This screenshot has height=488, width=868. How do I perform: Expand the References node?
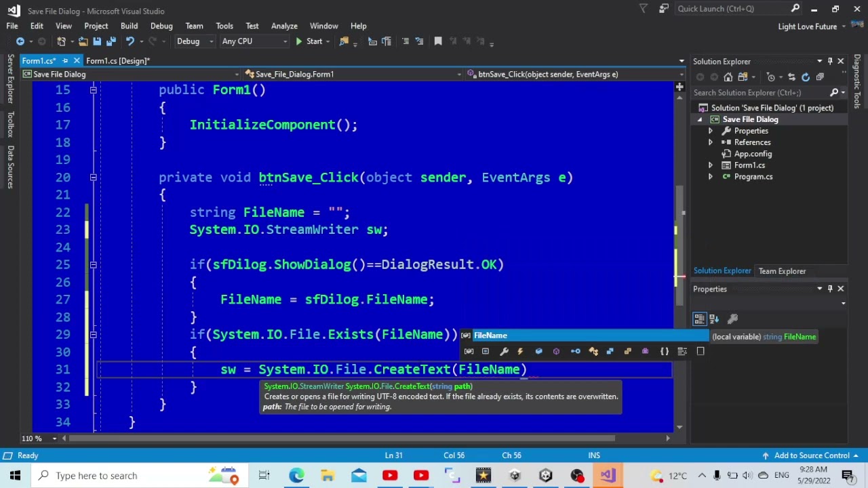pos(711,142)
